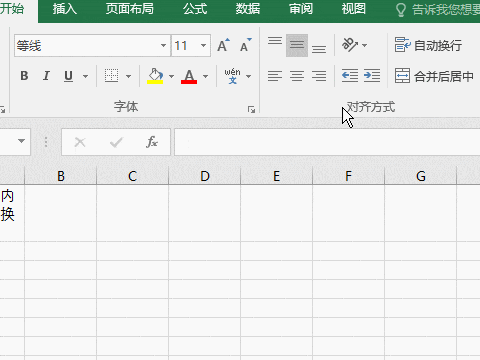Select middle align icon

coord(297,45)
